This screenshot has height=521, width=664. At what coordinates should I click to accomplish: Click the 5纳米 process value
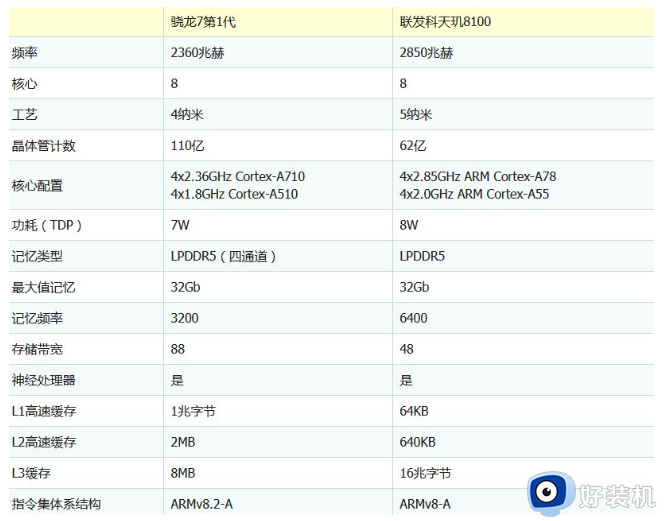tap(415, 114)
